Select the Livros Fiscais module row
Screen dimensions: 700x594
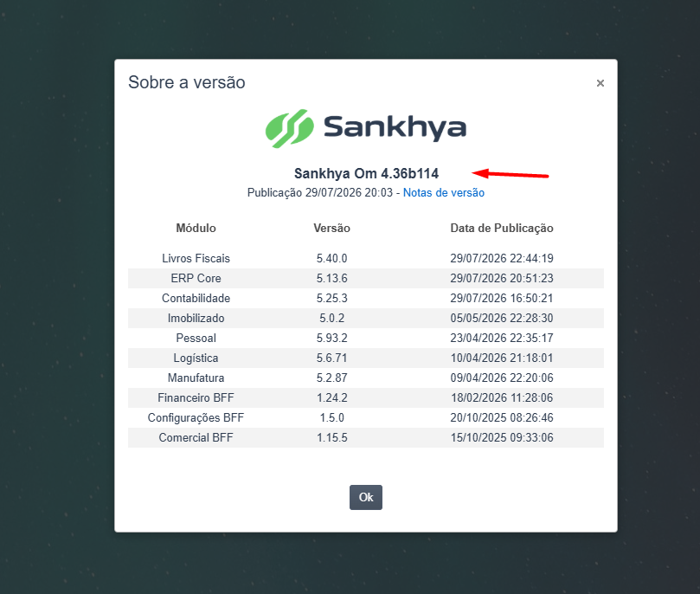coord(366,258)
